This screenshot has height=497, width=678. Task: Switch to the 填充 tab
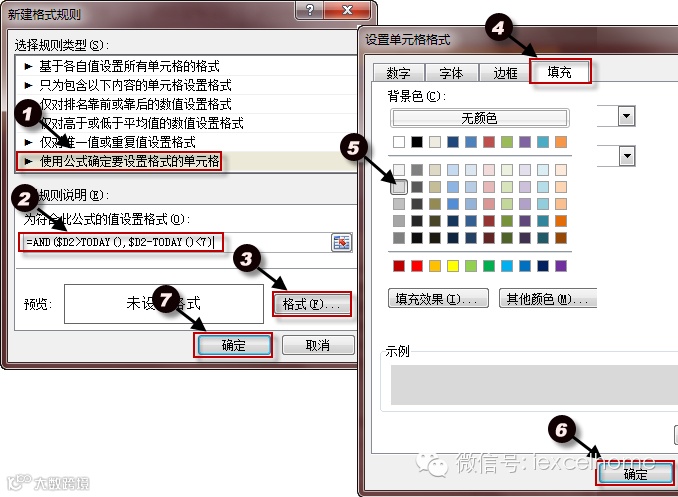tap(560, 72)
